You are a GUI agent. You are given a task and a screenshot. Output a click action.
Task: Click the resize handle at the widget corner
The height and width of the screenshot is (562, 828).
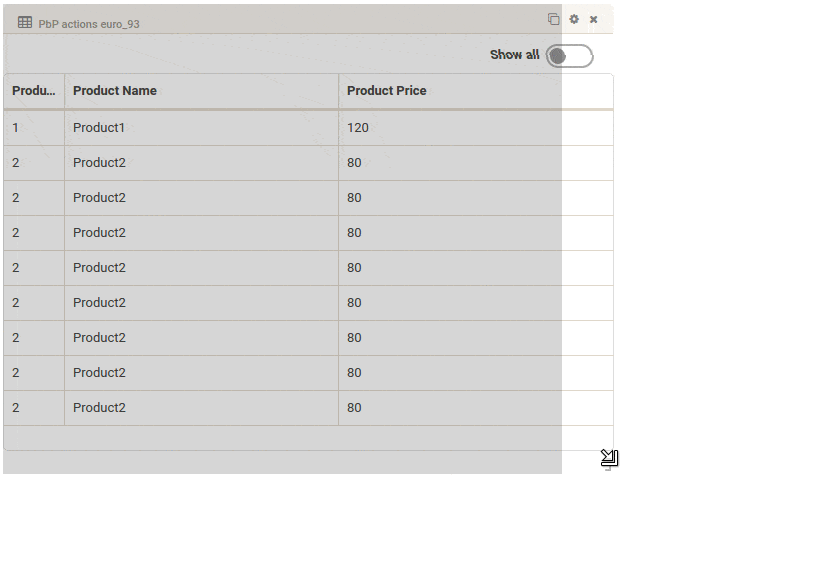[x=609, y=458]
